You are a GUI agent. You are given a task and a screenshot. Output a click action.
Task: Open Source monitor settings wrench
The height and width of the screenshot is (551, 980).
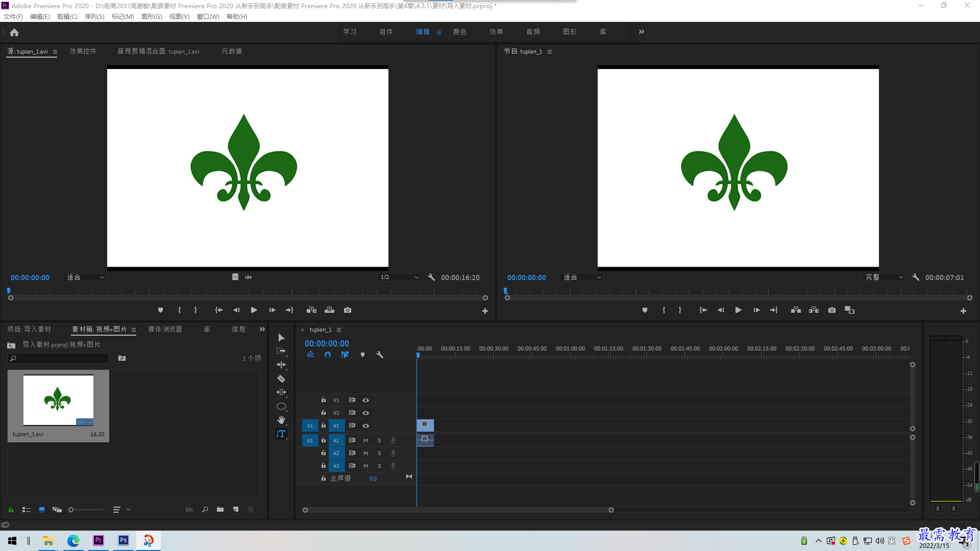pos(431,278)
